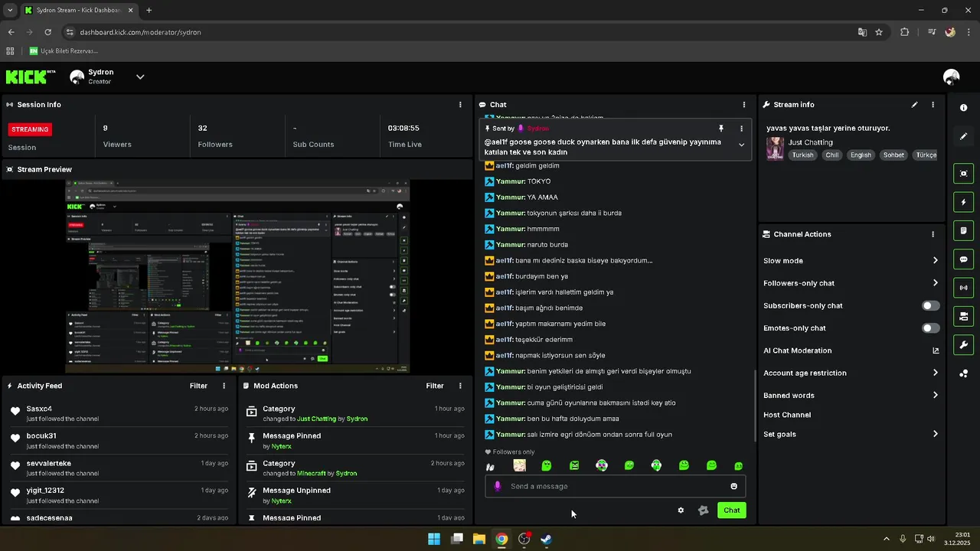Toggle the lightning bolt widget icon in sidebar
This screenshot has height=551, width=980.
(963, 202)
